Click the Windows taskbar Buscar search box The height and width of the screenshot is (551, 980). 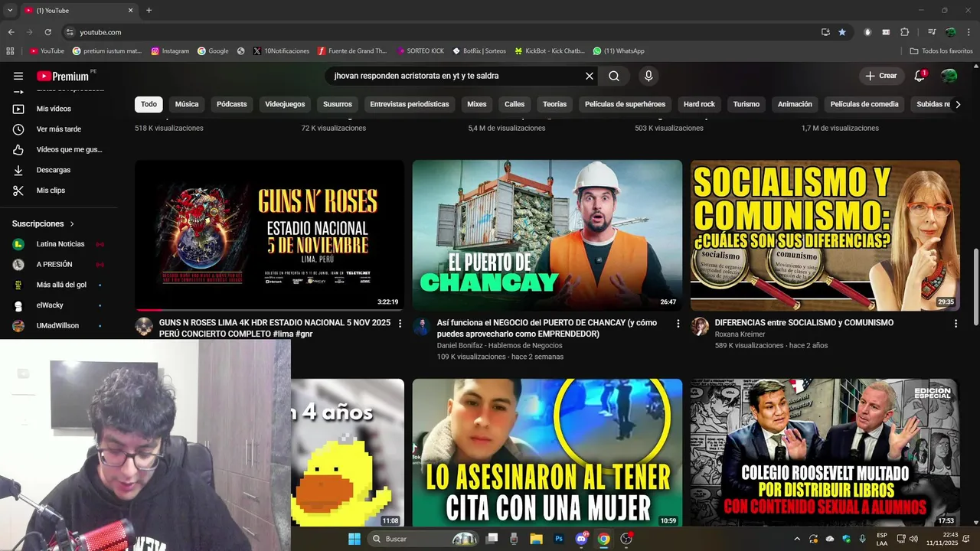tap(423, 539)
